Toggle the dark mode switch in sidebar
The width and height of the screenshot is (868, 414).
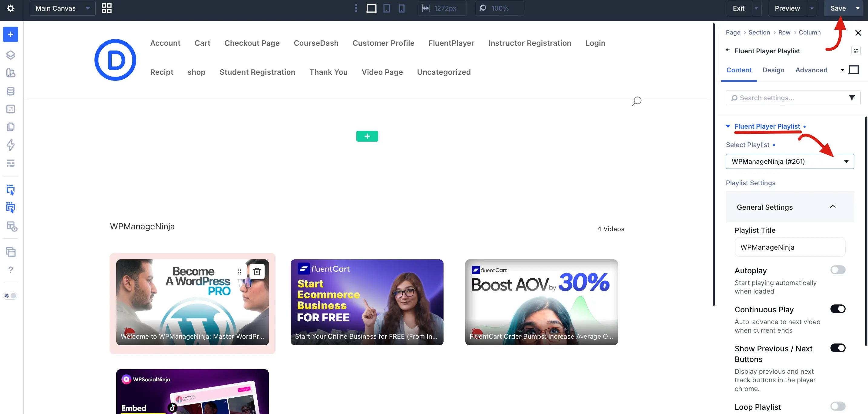coord(10,295)
